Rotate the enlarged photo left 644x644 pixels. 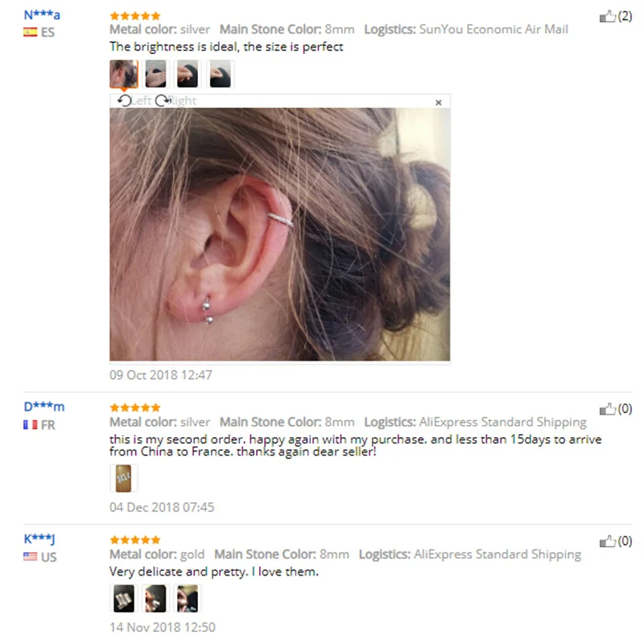point(134,101)
